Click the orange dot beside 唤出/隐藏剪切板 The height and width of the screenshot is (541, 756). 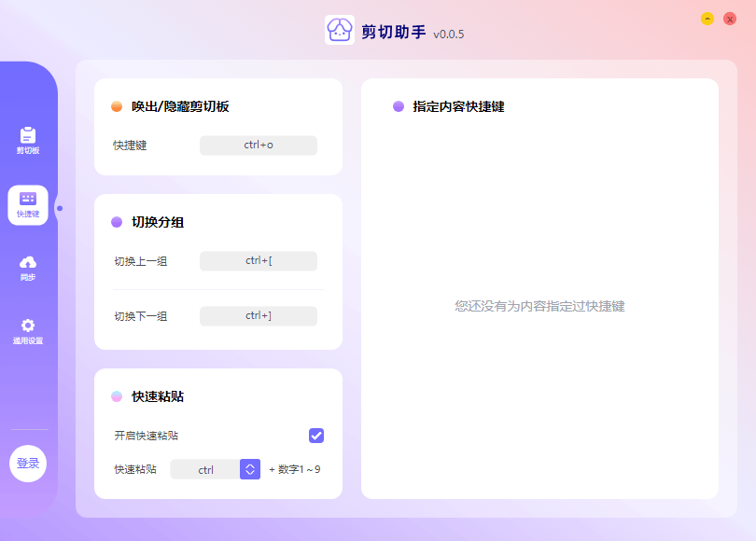(114, 105)
